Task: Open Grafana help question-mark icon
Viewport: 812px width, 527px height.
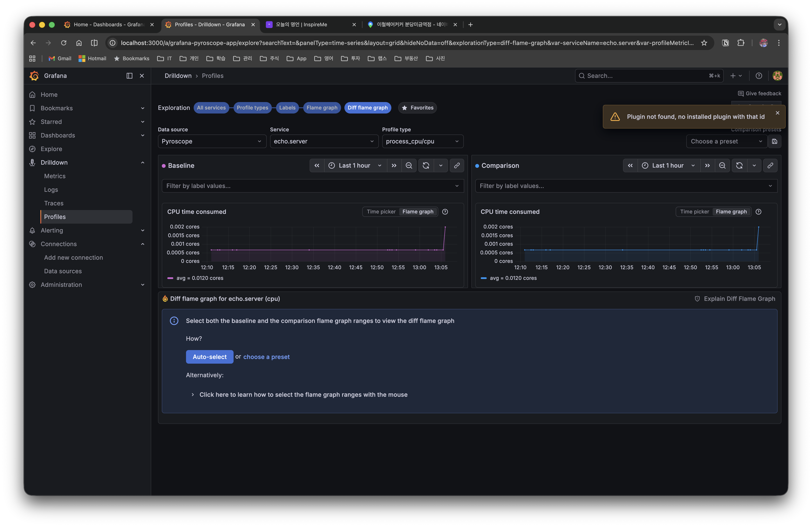Action: click(x=758, y=76)
